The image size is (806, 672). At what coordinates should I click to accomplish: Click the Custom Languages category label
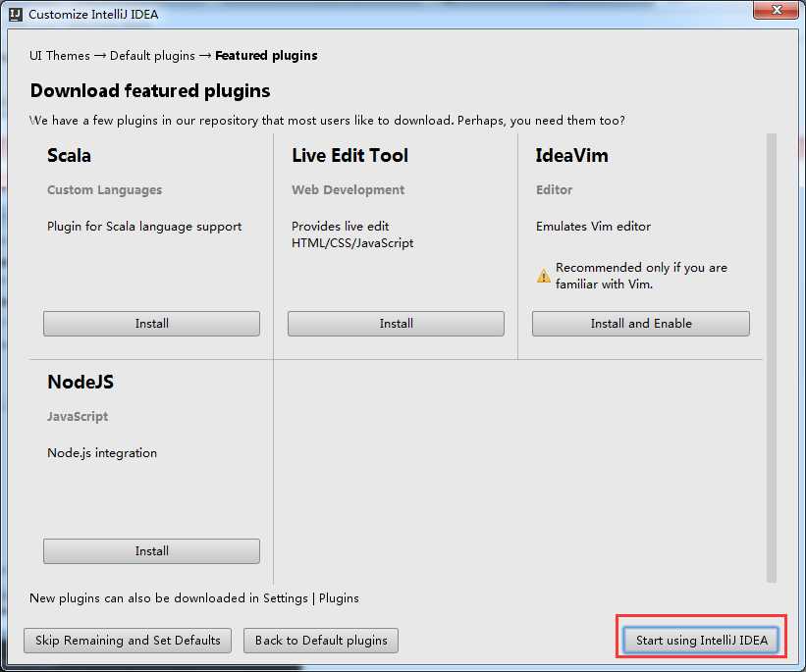click(x=104, y=190)
